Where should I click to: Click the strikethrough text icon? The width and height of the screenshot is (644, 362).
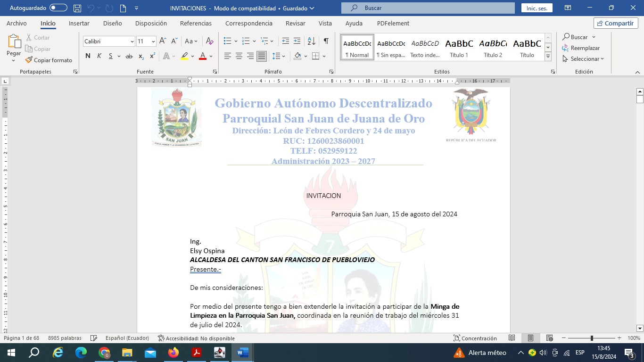point(129,56)
